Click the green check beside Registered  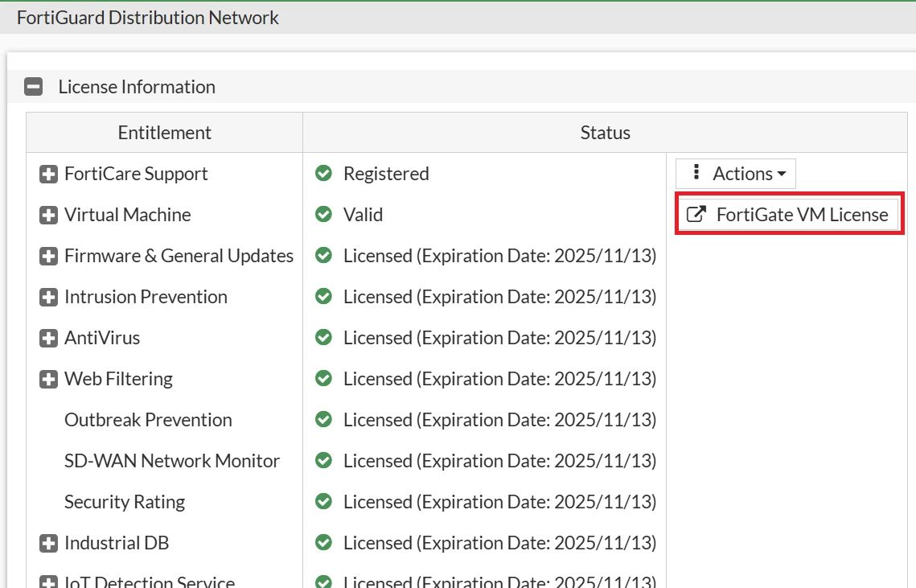pyautogui.click(x=323, y=173)
